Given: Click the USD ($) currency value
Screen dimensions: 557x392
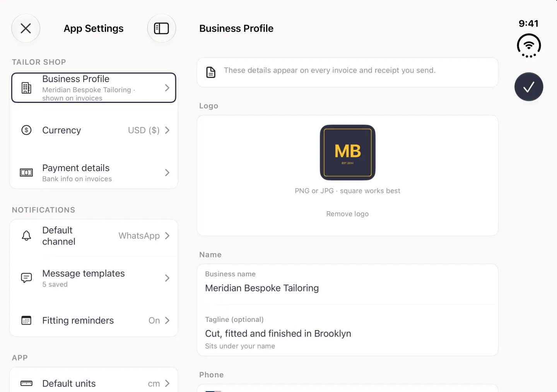Looking at the screenshot, I should [x=144, y=130].
